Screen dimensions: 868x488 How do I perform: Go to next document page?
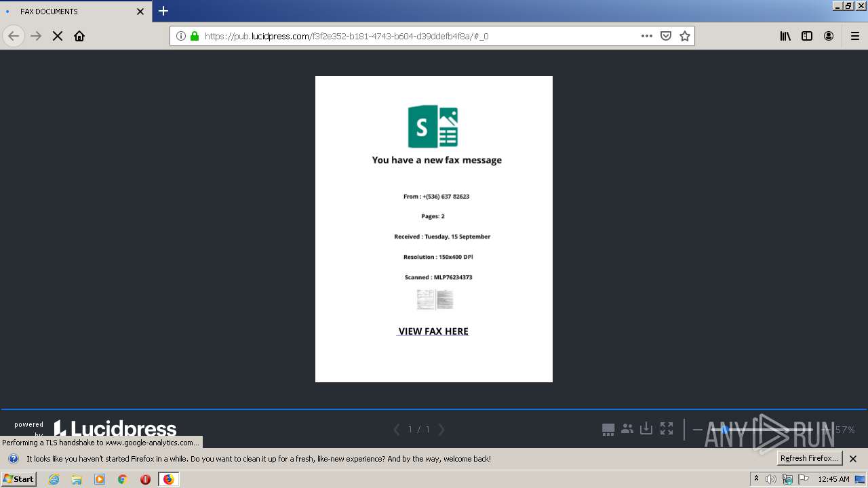tap(441, 430)
